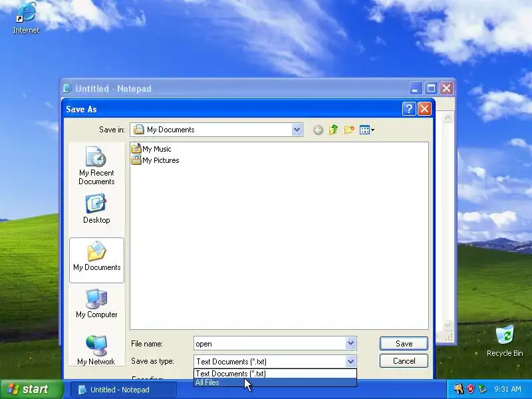Image resolution: width=532 pixels, height=399 pixels.
Task: Click the keys icon in system tray
Action: pyautogui.click(x=459, y=389)
